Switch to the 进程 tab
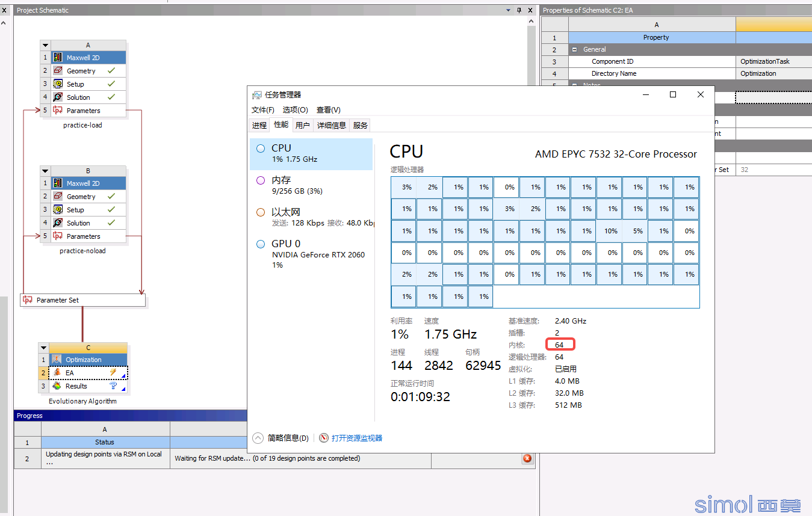 point(259,125)
